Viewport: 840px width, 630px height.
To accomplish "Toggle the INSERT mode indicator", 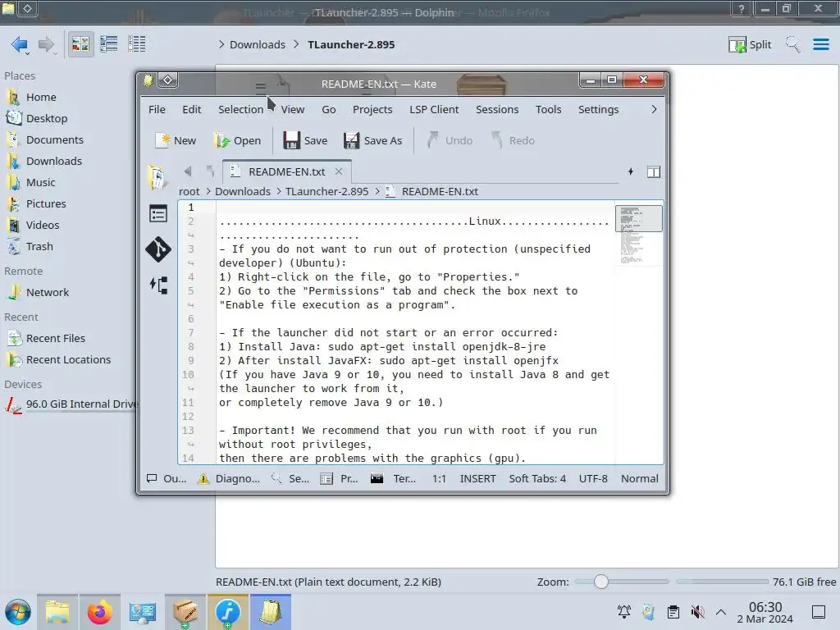I will coord(478,478).
